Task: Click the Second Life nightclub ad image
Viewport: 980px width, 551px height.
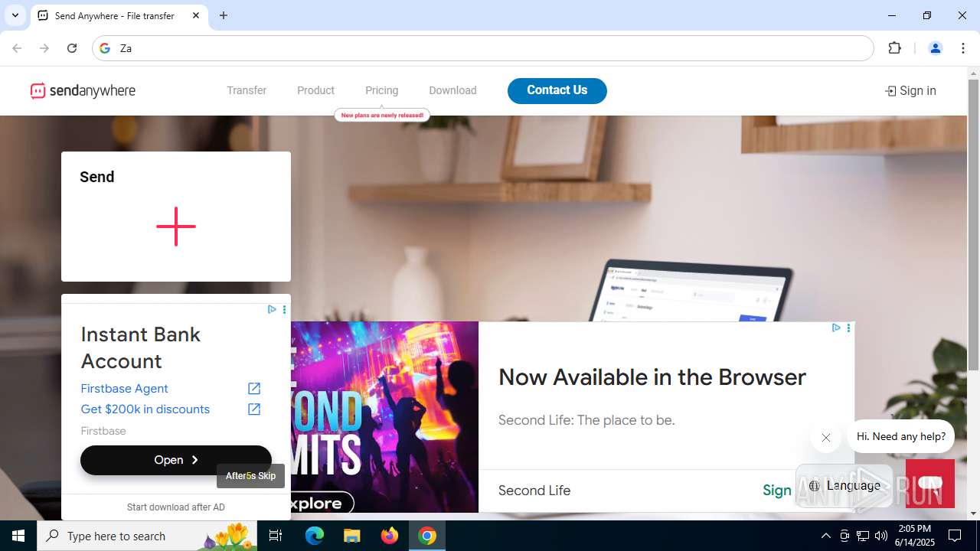Action: [x=384, y=417]
